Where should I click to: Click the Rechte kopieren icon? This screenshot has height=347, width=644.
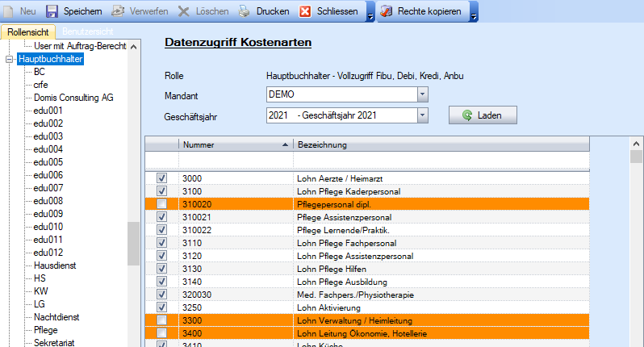point(386,11)
